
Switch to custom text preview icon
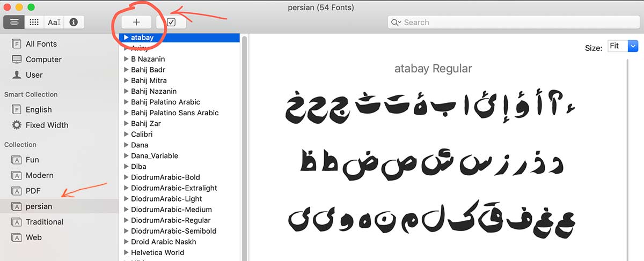pos(54,22)
